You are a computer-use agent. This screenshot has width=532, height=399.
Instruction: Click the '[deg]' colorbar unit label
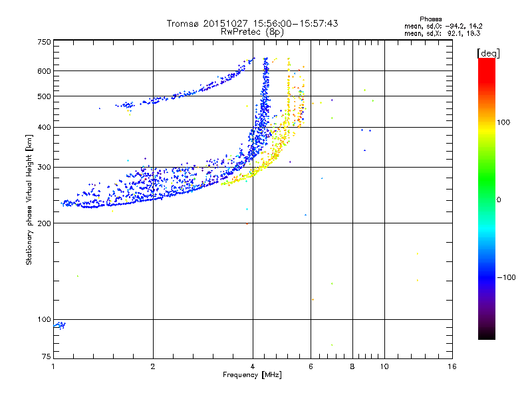point(488,53)
